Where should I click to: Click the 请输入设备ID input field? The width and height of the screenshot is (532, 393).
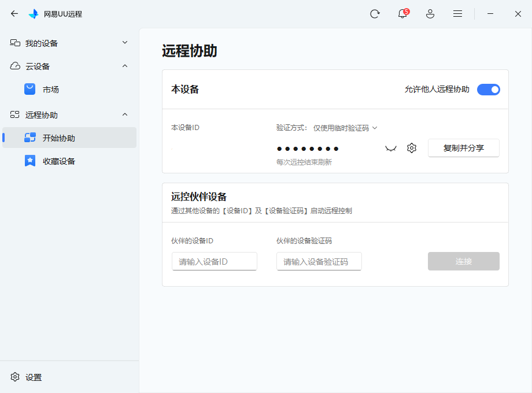pyautogui.click(x=214, y=261)
